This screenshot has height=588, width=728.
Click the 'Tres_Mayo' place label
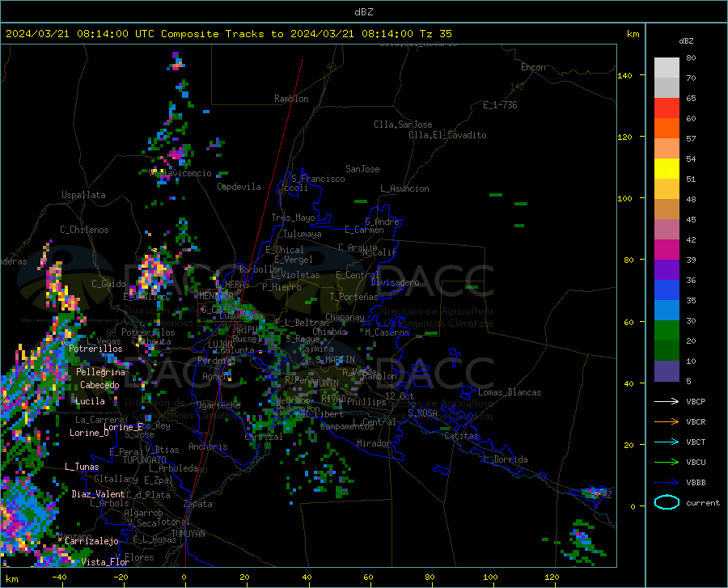pos(293,218)
